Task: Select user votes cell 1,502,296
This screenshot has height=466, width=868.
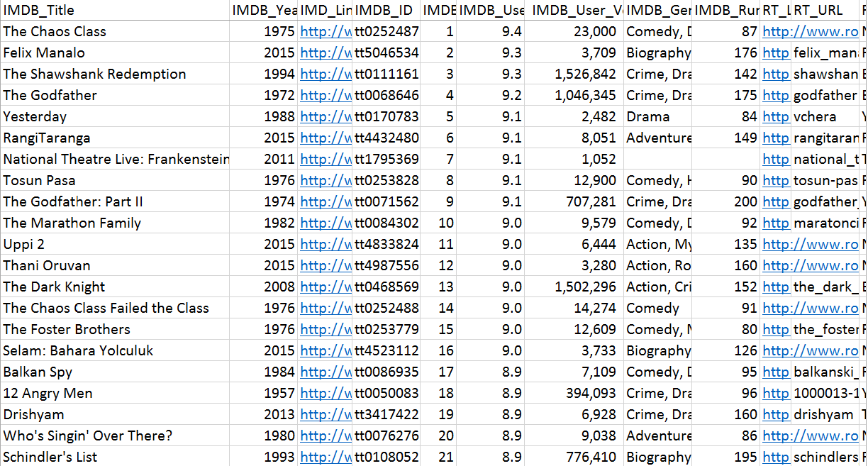Action: 575,287
